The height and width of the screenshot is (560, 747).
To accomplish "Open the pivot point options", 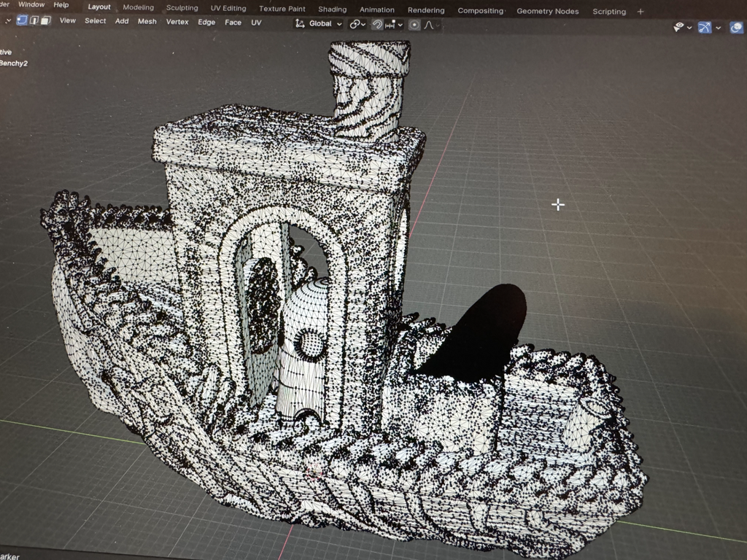I will coord(357,24).
